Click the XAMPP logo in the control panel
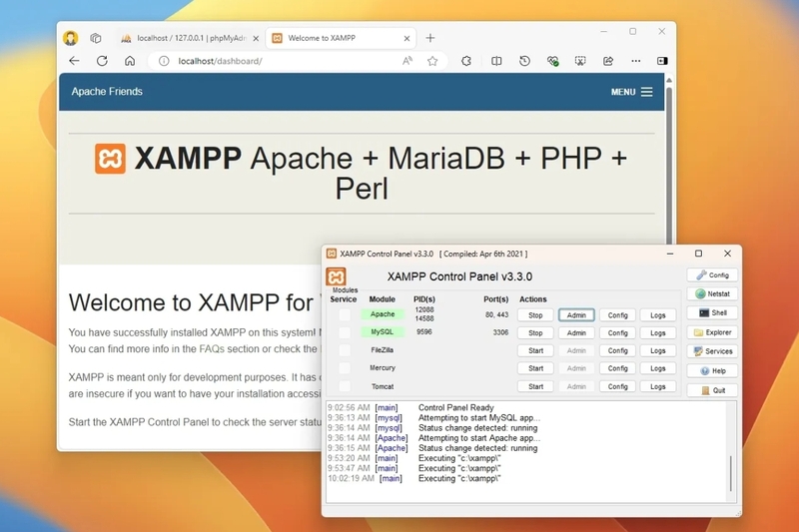This screenshot has height=532, width=799. [x=336, y=276]
